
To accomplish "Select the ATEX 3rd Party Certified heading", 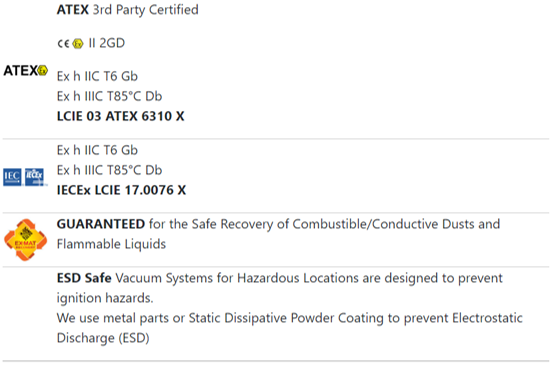I will click(128, 10).
